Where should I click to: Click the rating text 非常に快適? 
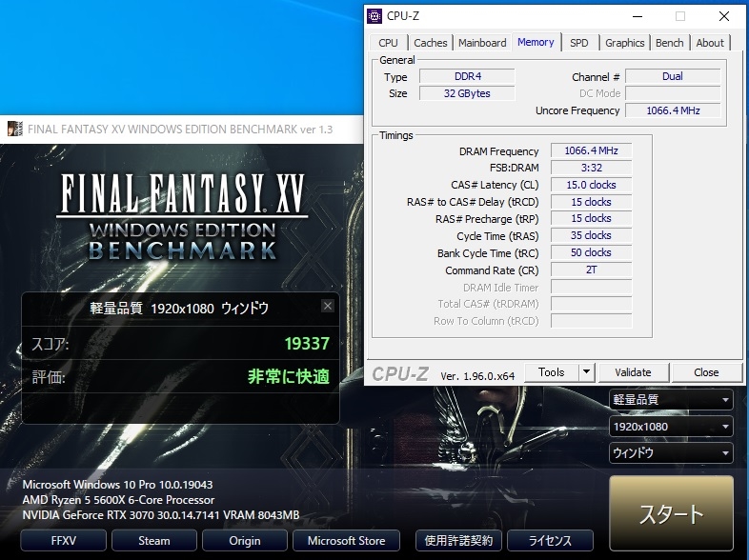tap(289, 377)
